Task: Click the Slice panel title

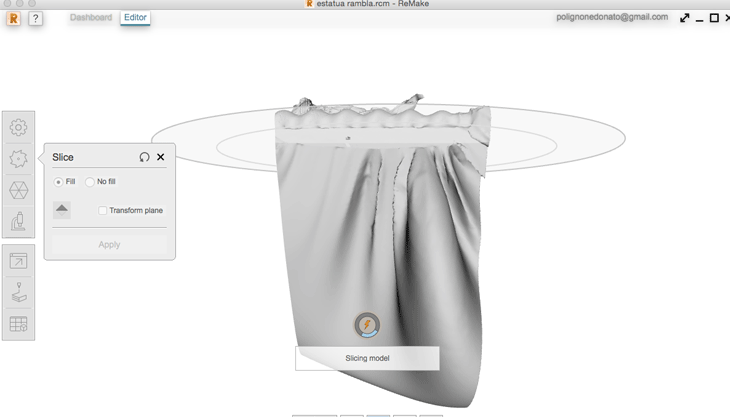Action: pos(63,157)
